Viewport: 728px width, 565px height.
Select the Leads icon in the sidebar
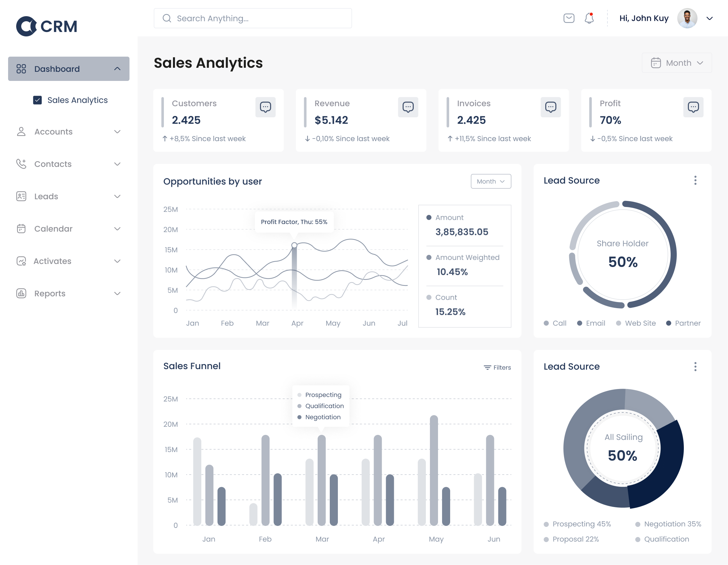[x=21, y=196]
